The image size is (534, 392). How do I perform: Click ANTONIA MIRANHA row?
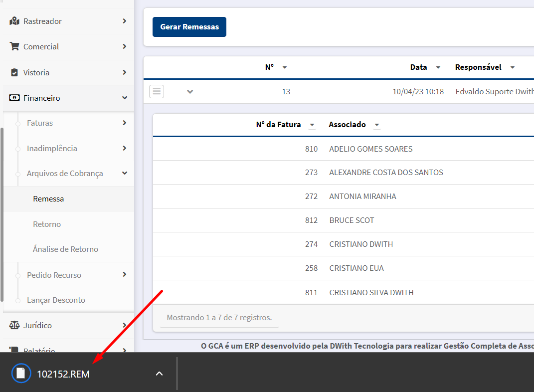[343, 196]
